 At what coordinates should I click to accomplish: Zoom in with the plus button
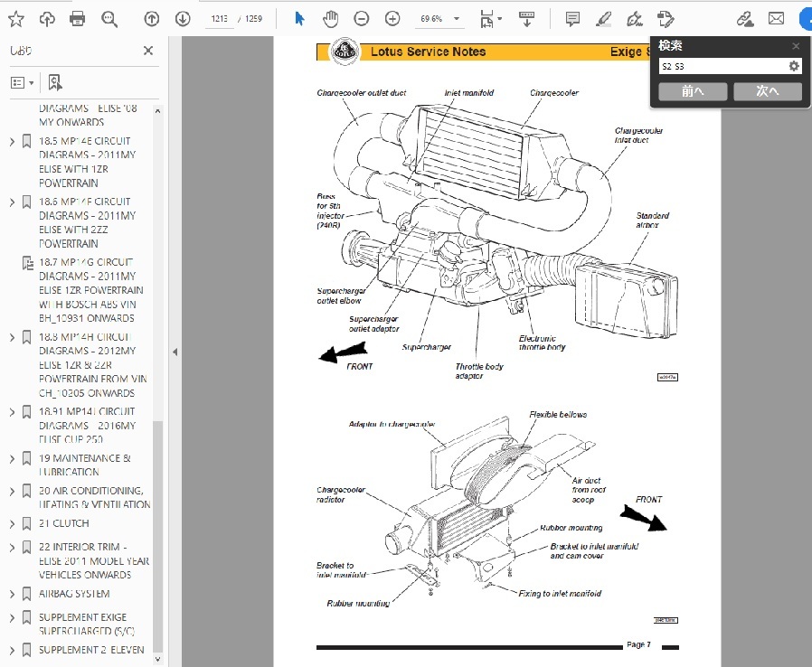click(392, 19)
